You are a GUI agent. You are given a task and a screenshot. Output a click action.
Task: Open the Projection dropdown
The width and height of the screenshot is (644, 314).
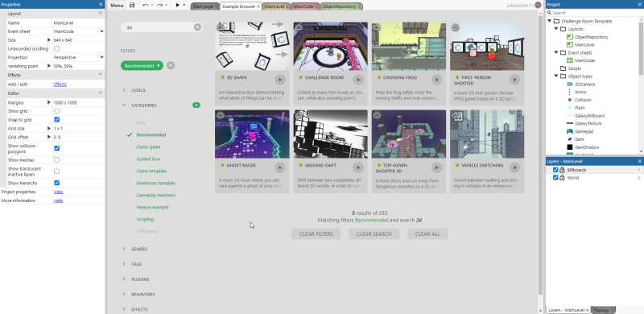(x=78, y=57)
